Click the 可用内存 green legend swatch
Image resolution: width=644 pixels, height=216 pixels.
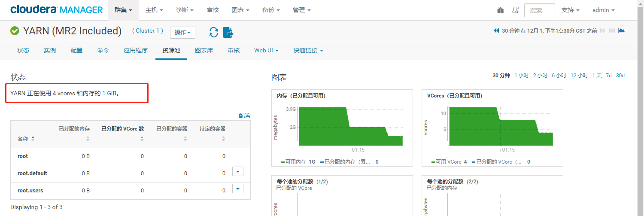coord(283,162)
